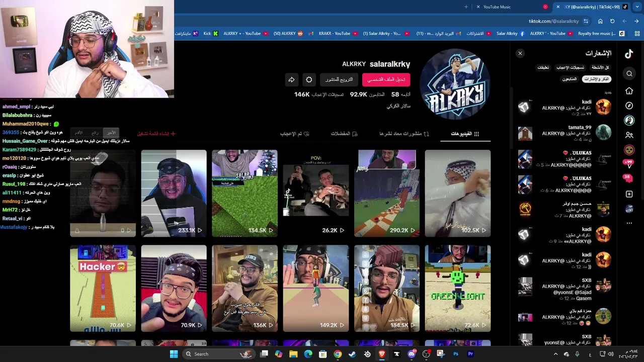Launch Premiere Pro from the taskbar
Viewport: 644px width, 362px height.
(470, 354)
